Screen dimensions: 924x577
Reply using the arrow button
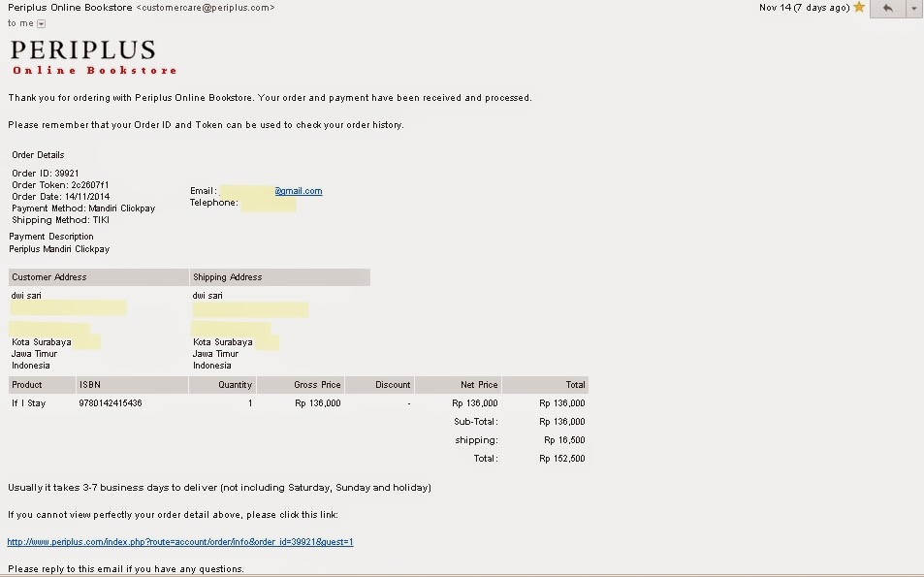pos(887,8)
